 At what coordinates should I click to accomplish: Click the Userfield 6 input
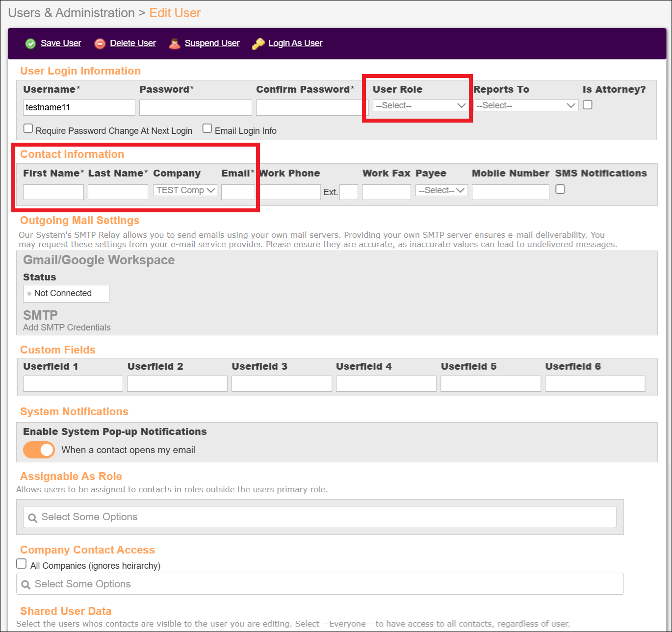(x=595, y=383)
